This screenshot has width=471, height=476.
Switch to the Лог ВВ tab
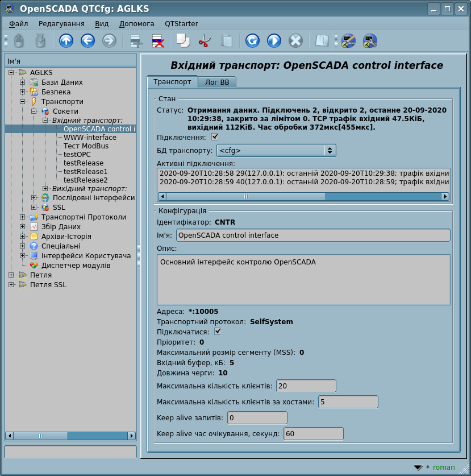click(217, 82)
